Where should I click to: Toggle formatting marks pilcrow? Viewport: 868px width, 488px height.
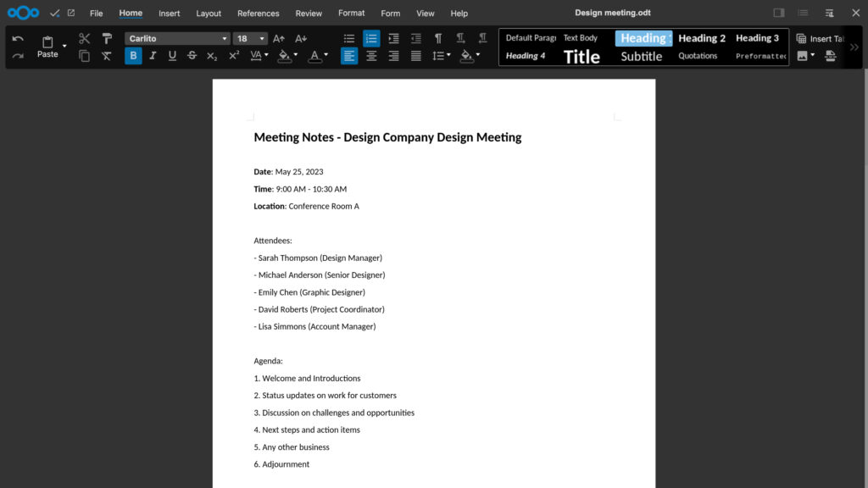[438, 38]
